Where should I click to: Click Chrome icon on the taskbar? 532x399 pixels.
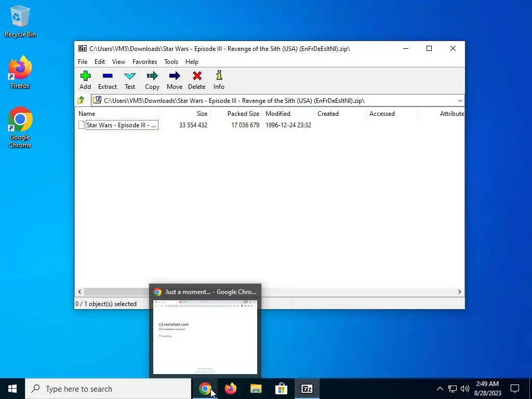205,389
